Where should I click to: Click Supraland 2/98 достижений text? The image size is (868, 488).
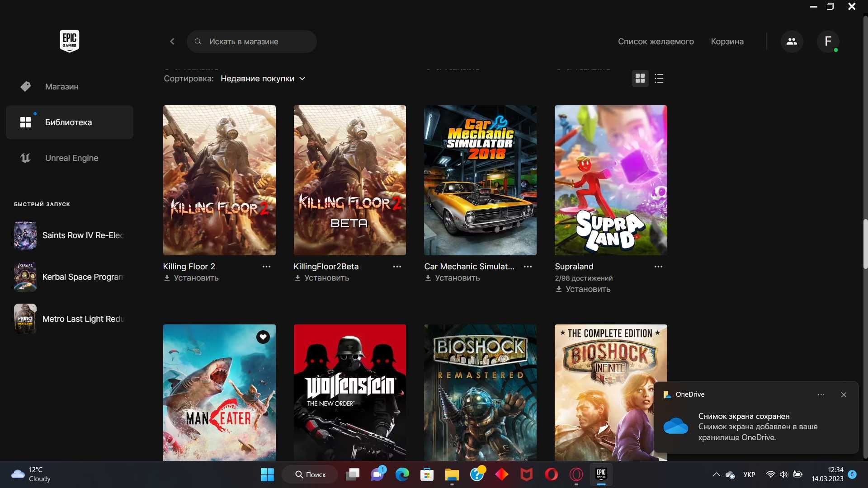(x=584, y=278)
